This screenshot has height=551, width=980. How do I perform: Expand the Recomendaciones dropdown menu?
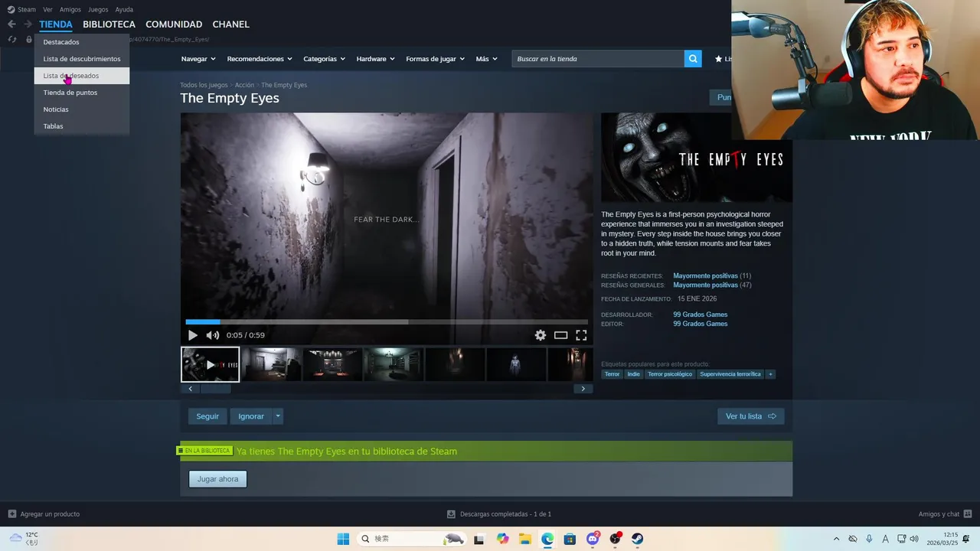[x=260, y=59]
